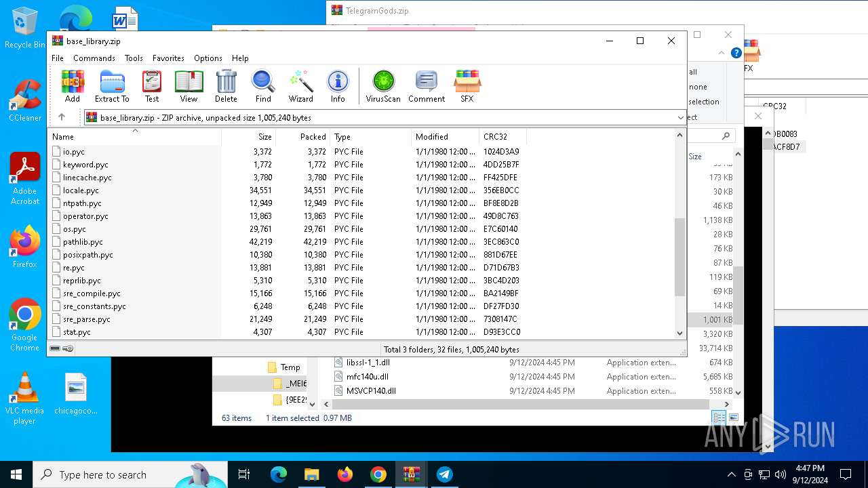Image resolution: width=868 pixels, height=488 pixels.
Task: Click the Delete trash can icon
Action: [226, 86]
